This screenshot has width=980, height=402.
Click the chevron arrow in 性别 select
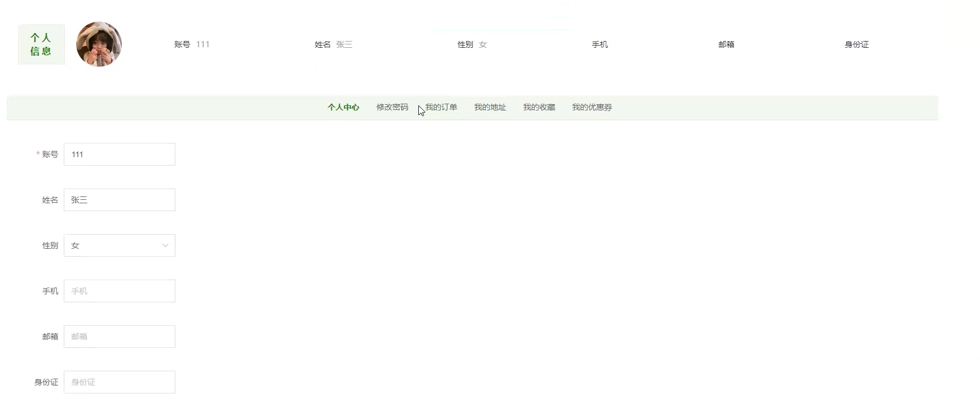[165, 245]
